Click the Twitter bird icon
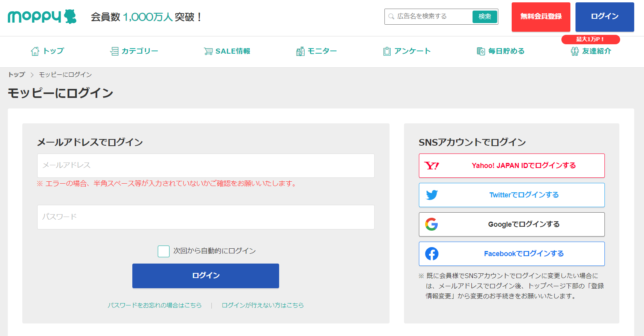The image size is (644, 336). pyautogui.click(x=432, y=195)
